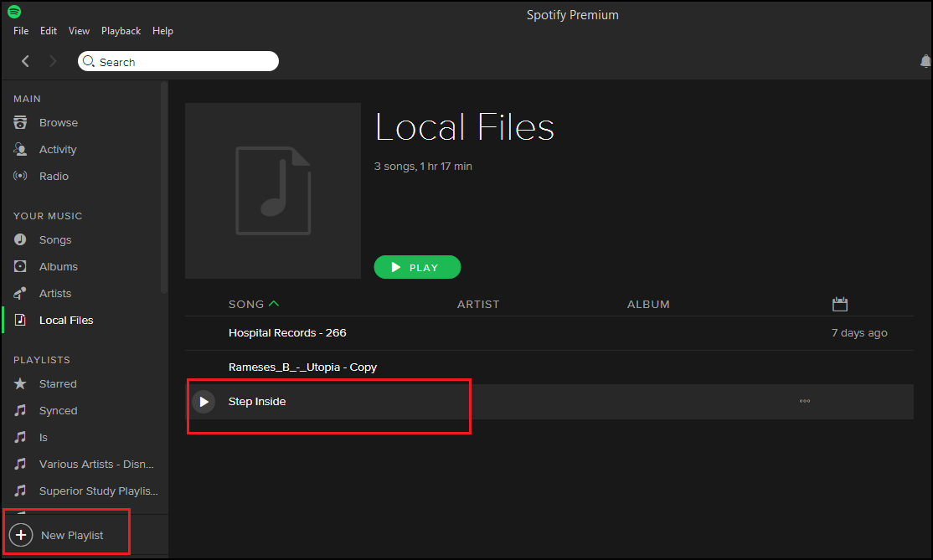Click the Albums sidebar icon

coord(20,266)
